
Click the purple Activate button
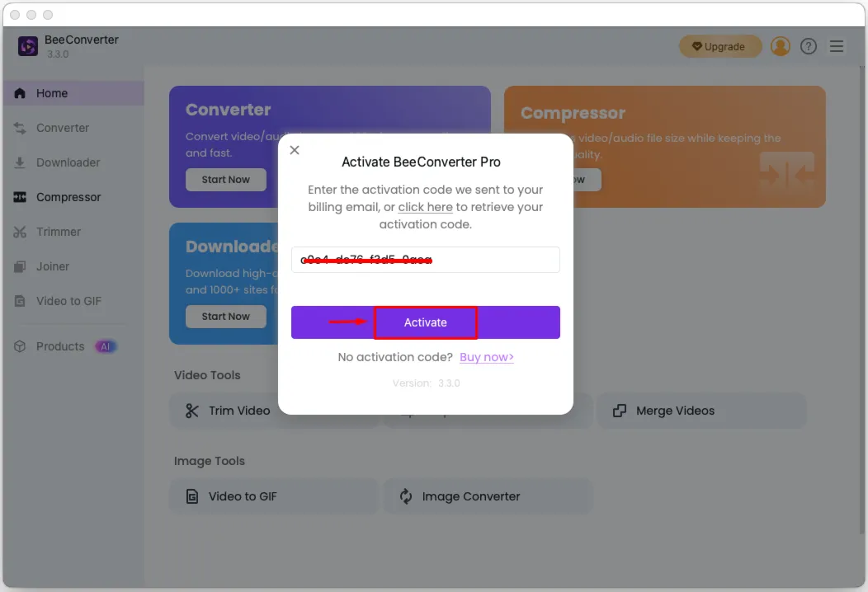tap(425, 322)
